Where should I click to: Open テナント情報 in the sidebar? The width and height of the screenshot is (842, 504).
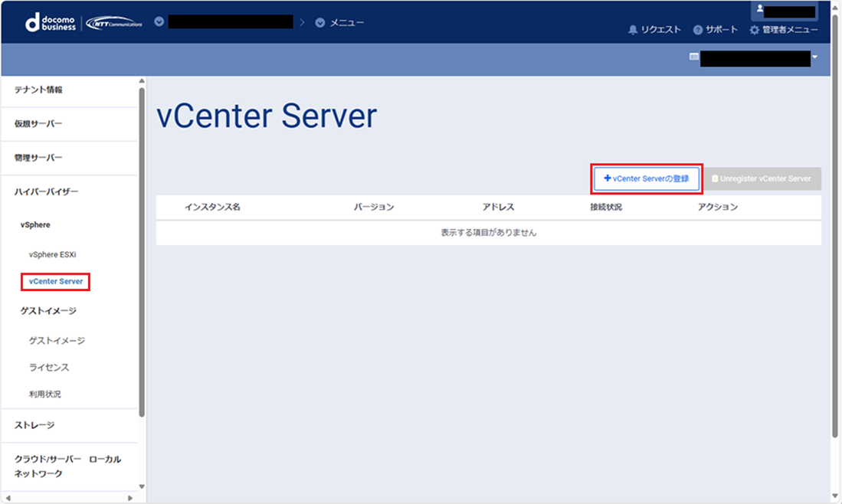point(38,90)
